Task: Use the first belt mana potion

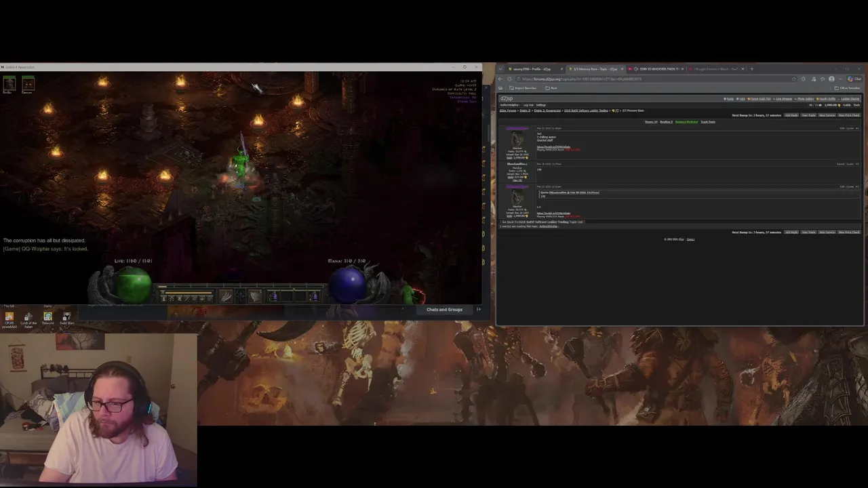Action: (x=274, y=296)
